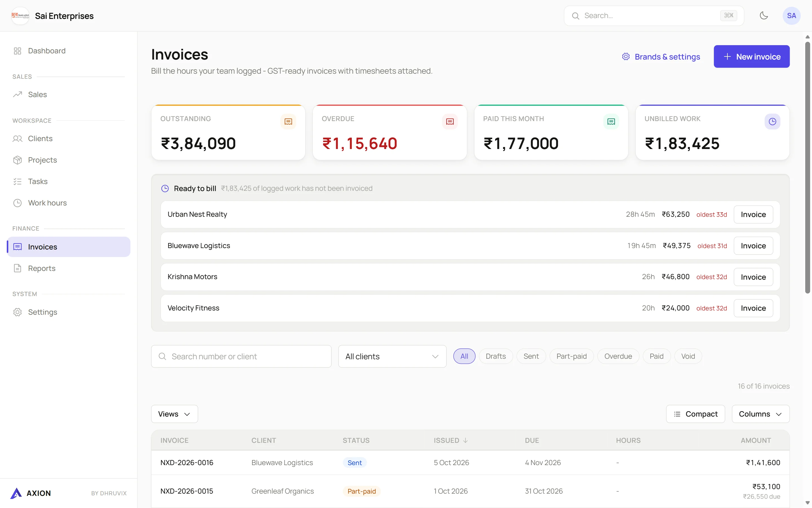Sort by the Issued column header

[x=450, y=440]
